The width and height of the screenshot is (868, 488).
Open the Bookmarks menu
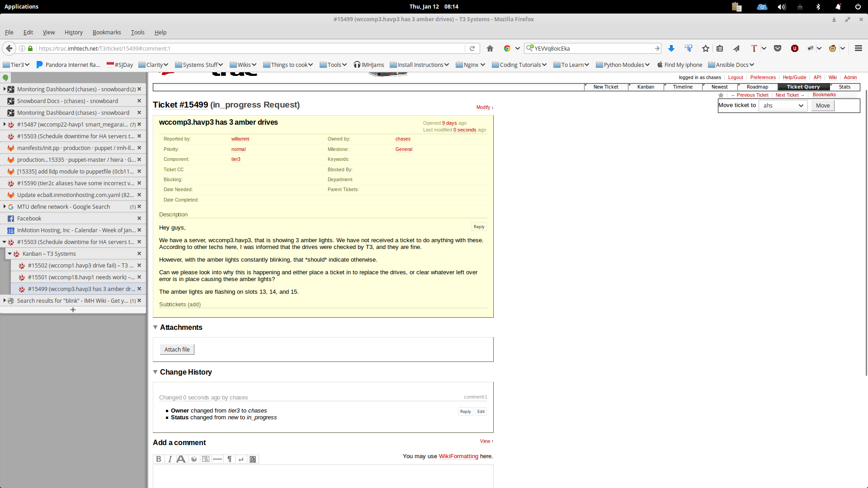pos(107,32)
